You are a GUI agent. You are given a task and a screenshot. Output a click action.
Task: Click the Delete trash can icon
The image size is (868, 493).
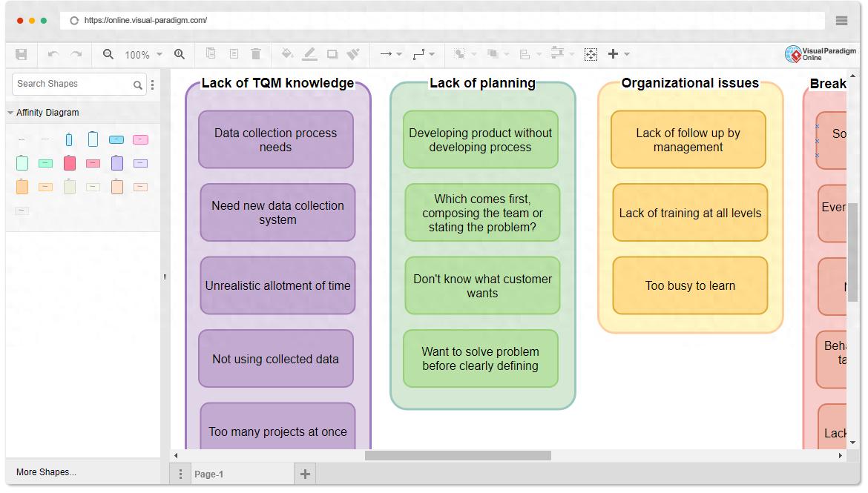coord(256,54)
